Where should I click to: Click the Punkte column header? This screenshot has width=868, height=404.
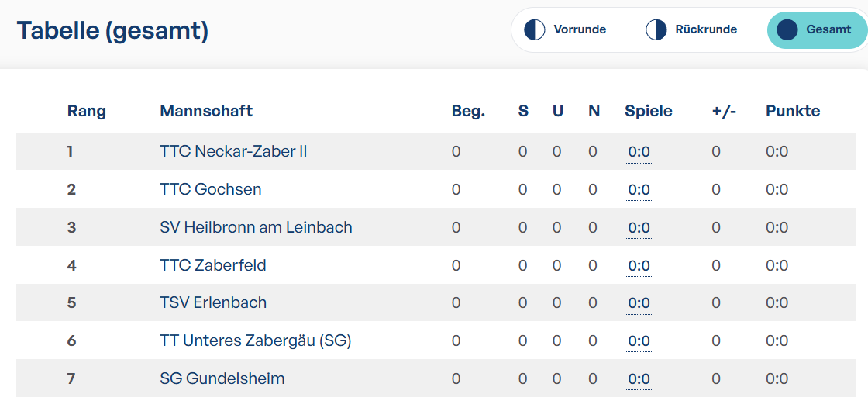(x=793, y=111)
